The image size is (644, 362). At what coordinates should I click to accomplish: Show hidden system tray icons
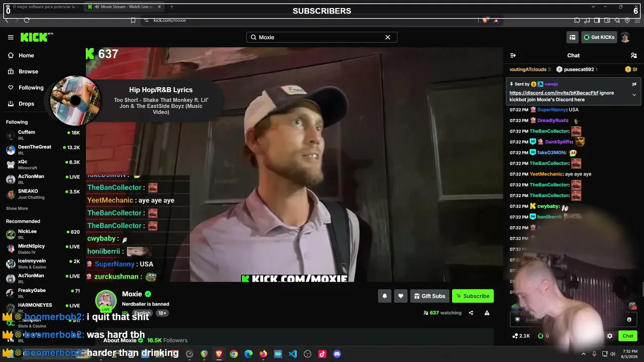click(x=584, y=354)
